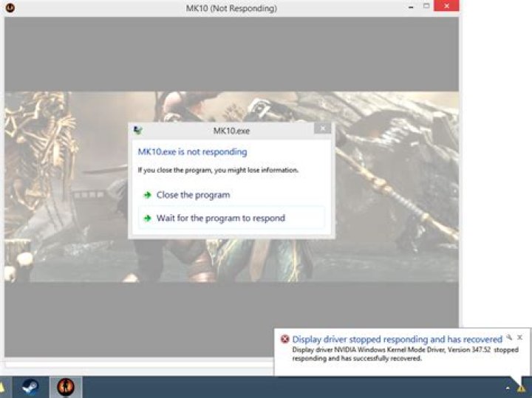Click the MK10 window title bar icon
Viewport: 532px width, 398px height.
point(10,7)
